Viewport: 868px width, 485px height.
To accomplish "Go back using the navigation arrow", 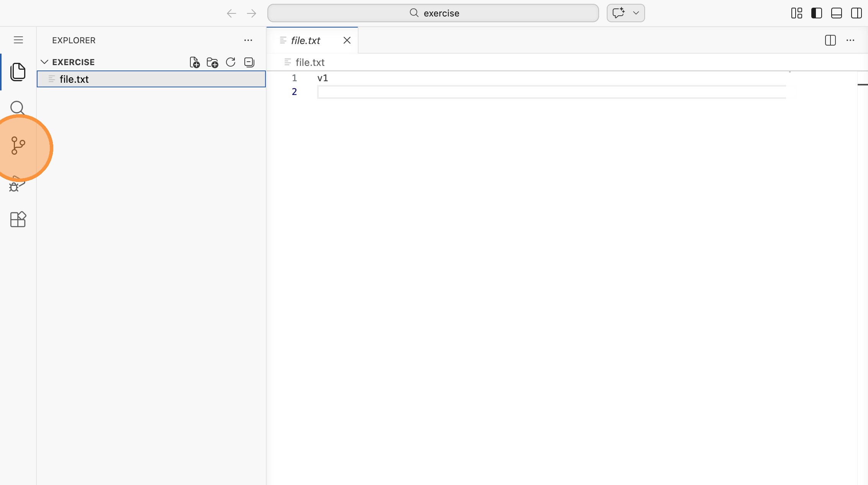I will pyautogui.click(x=231, y=13).
